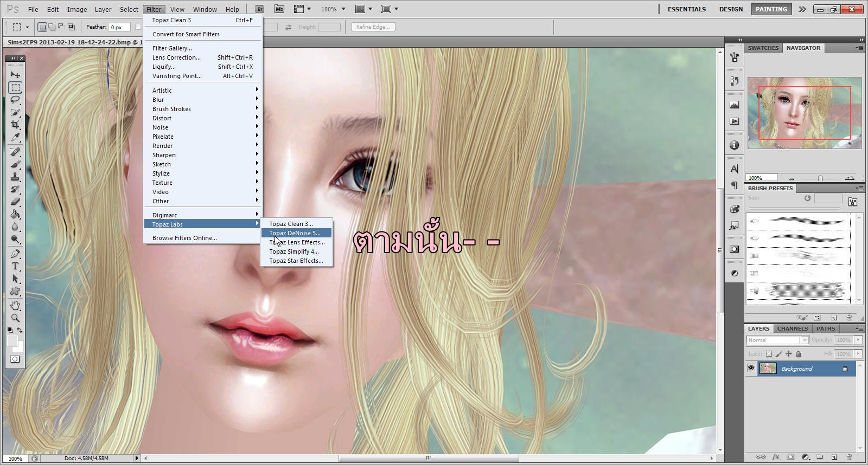Image resolution: width=868 pixels, height=465 pixels.
Task: Toggle Background layer visibility eye
Action: click(751, 369)
